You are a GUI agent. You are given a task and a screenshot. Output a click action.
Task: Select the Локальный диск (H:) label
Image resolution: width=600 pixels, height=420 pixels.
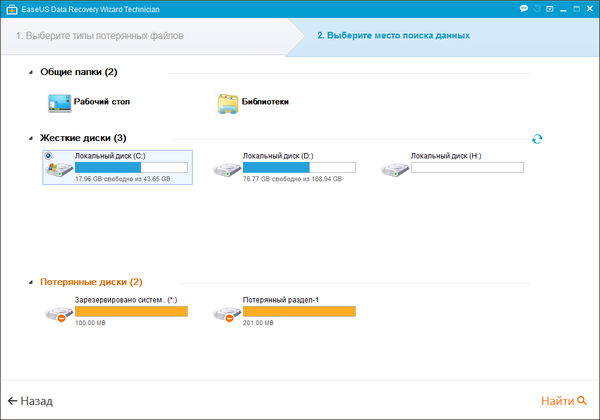(x=446, y=156)
